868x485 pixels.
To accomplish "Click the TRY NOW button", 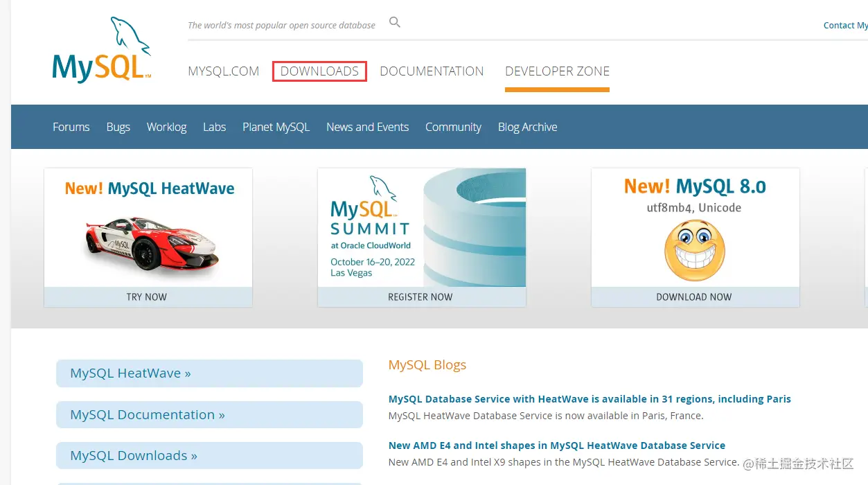I will (148, 297).
